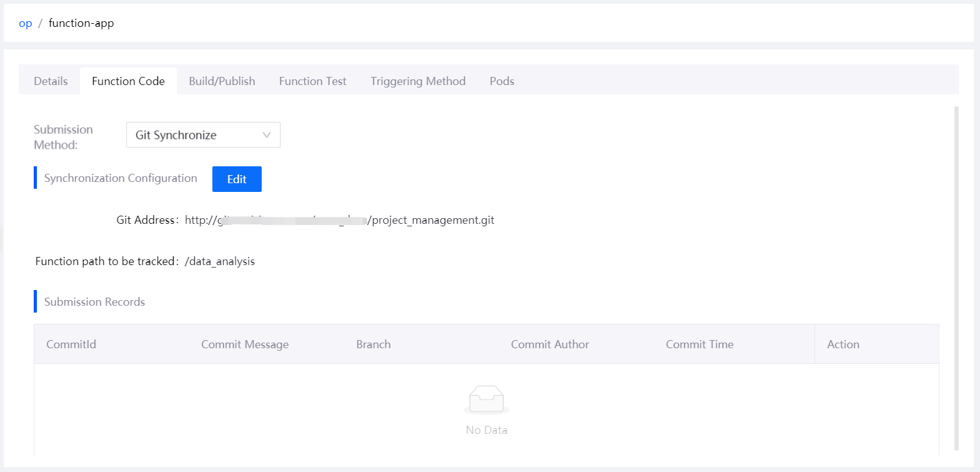
Task: Click the Git Address URL text
Action: [339, 220]
